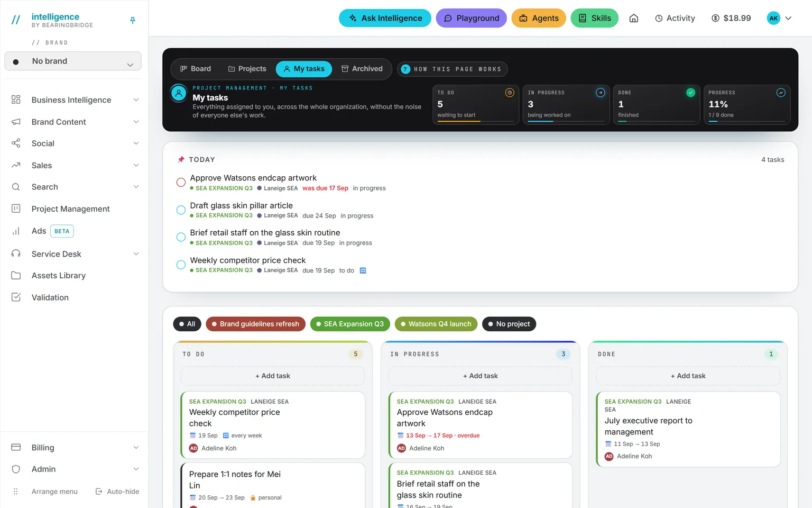Expand the Admin chevron
Image resolution: width=812 pixels, height=508 pixels.
tap(136, 469)
